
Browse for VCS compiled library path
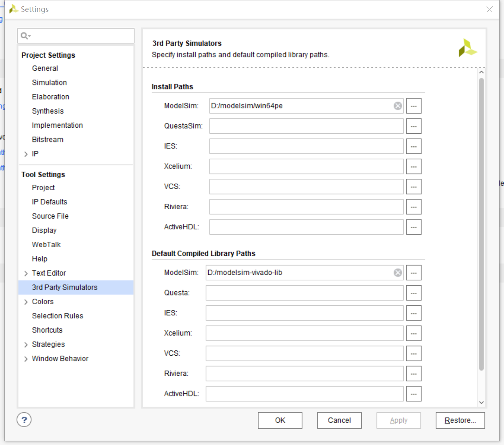[x=413, y=354]
